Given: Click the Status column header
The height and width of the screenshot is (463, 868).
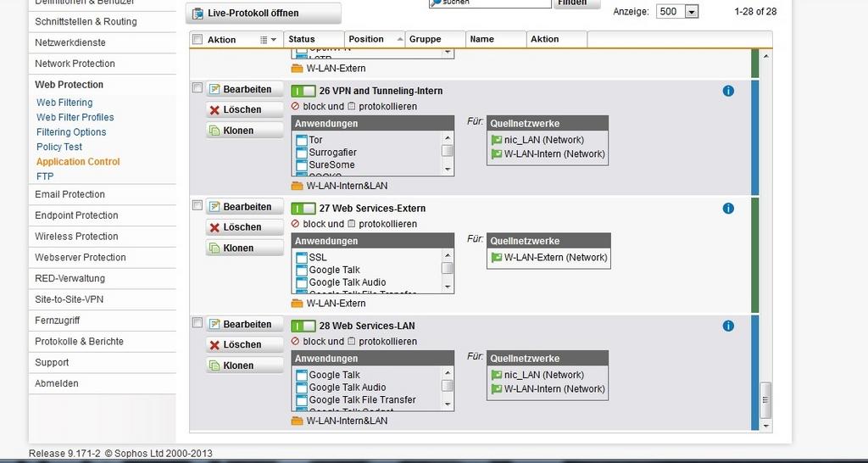Looking at the screenshot, I should [x=314, y=39].
